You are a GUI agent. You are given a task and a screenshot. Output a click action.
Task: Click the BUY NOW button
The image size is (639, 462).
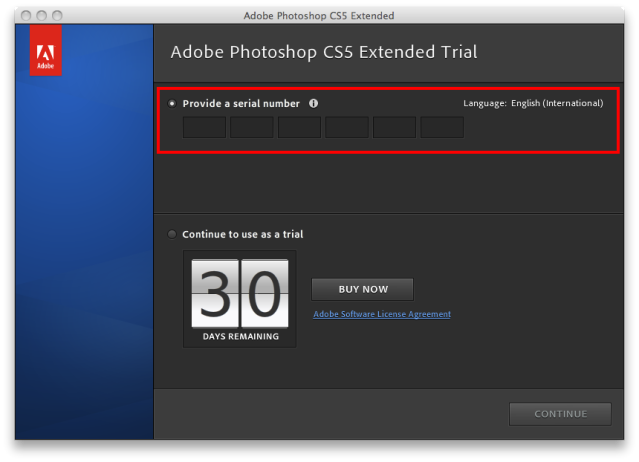pyautogui.click(x=363, y=289)
